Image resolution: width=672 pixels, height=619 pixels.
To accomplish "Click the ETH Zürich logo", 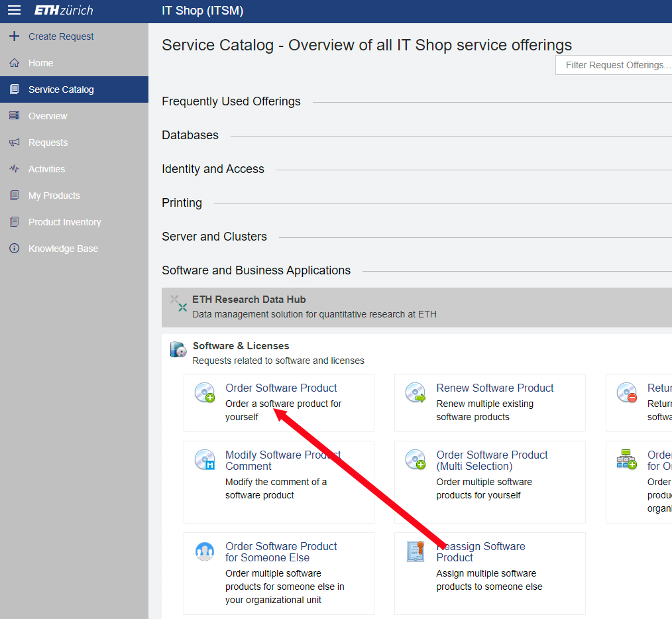I will [64, 11].
